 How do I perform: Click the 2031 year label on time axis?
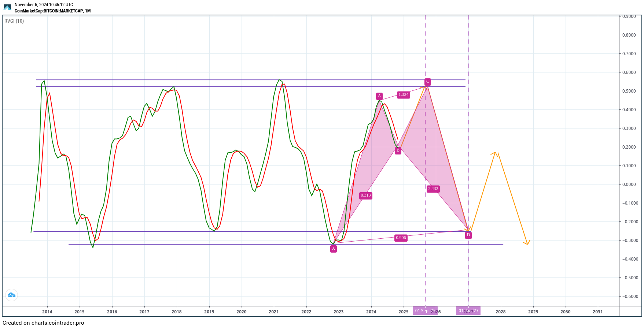(x=598, y=312)
